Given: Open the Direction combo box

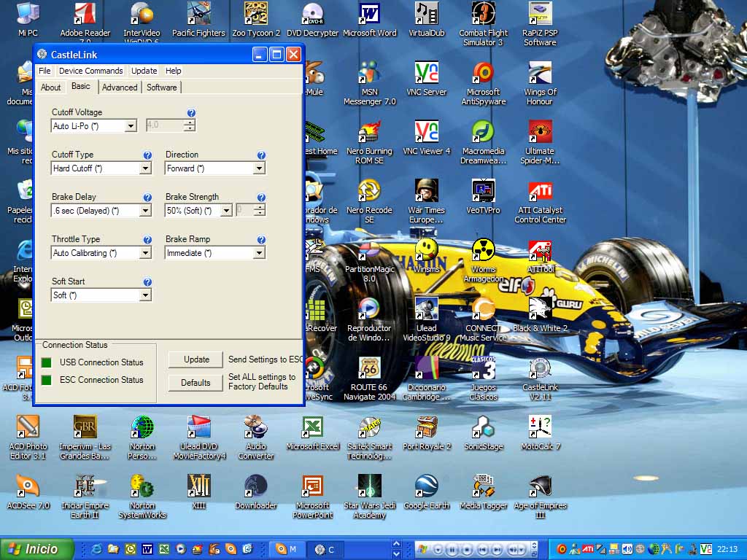Looking at the screenshot, I should click(259, 168).
